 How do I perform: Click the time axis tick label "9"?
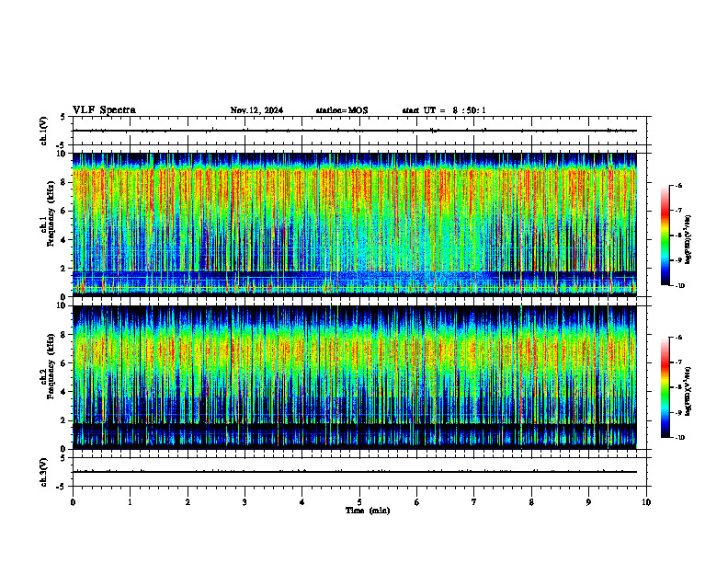tap(588, 502)
